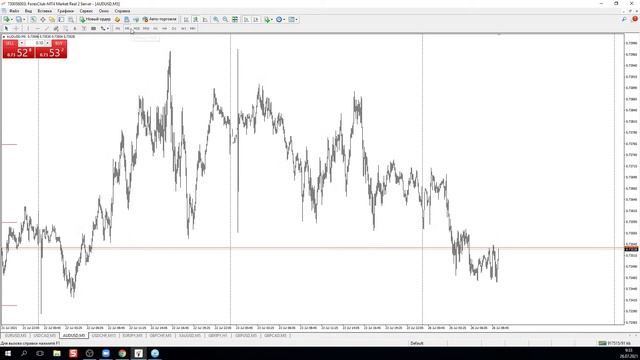The image size is (640, 360).
Task: Click the BUY one-click button
Action: click(51, 49)
